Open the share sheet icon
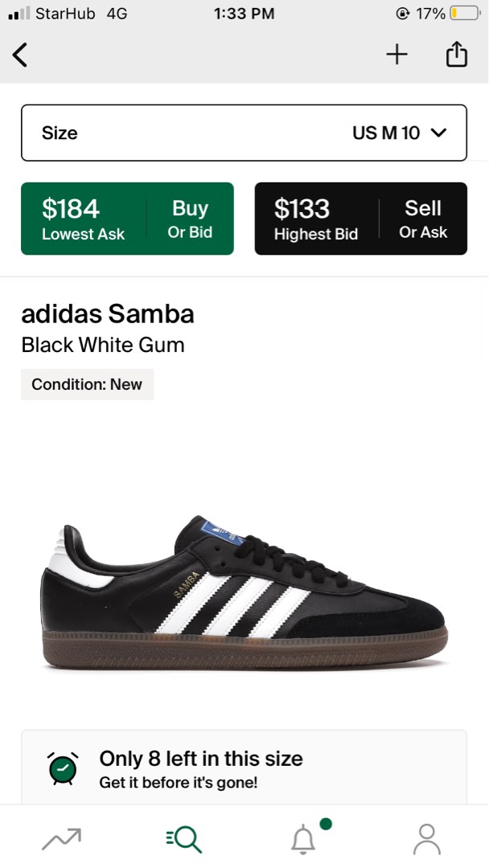The height and width of the screenshot is (868, 489). coord(456,55)
